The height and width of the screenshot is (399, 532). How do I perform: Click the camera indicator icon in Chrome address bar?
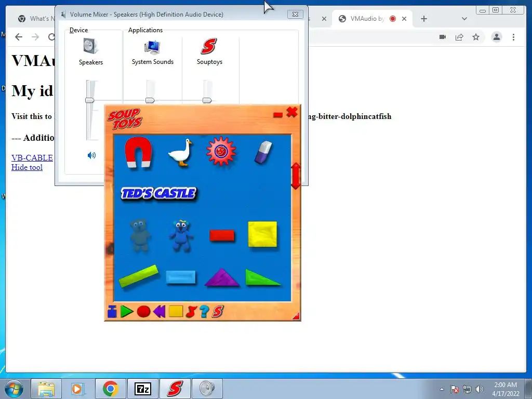tap(443, 37)
